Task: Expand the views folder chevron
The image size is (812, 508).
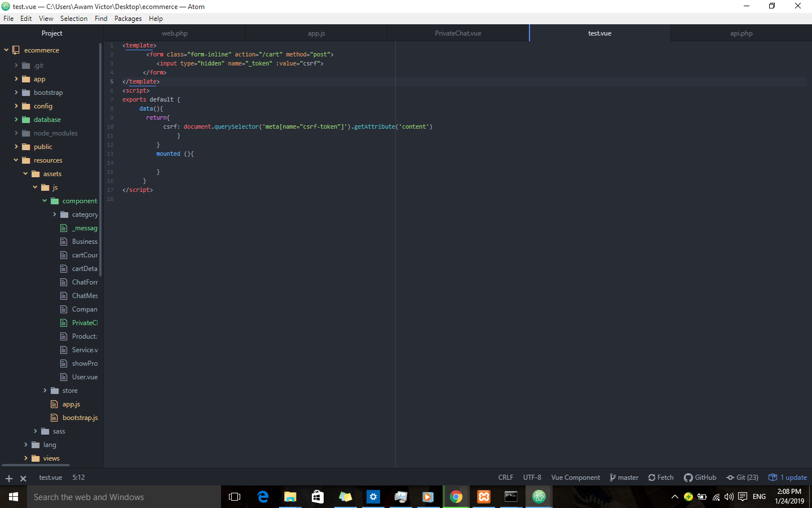Action: [25, 458]
